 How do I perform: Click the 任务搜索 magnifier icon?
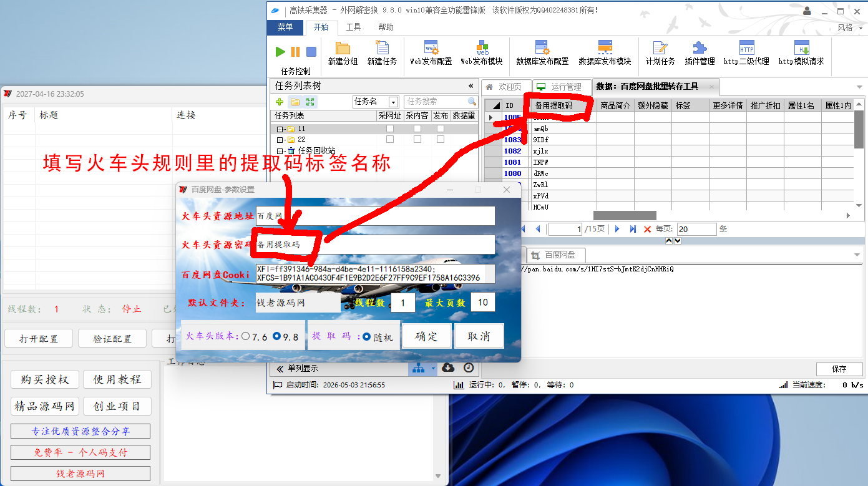point(472,101)
